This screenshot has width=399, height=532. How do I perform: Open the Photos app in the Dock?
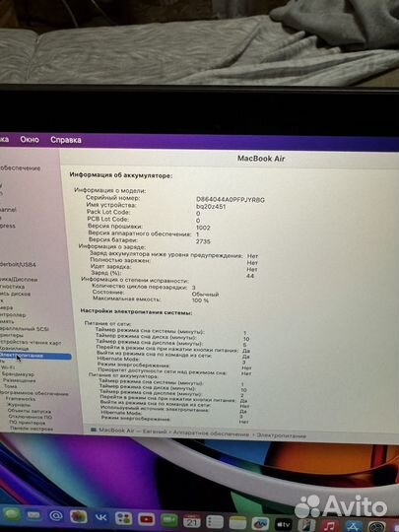tap(79, 517)
